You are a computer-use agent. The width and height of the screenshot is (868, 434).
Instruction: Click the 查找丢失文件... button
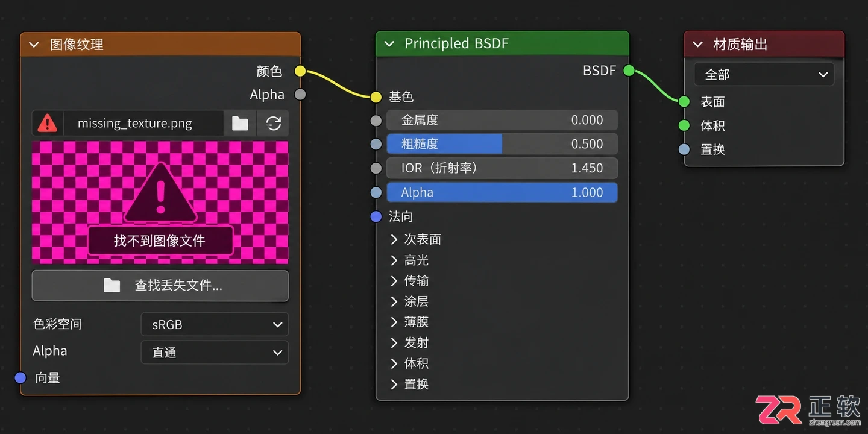coord(160,285)
